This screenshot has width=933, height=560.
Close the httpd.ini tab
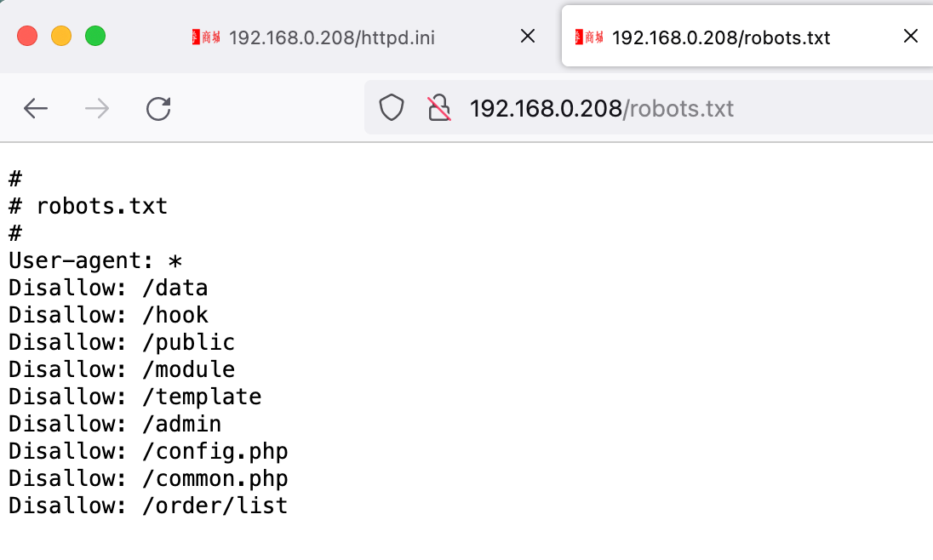(528, 37)
